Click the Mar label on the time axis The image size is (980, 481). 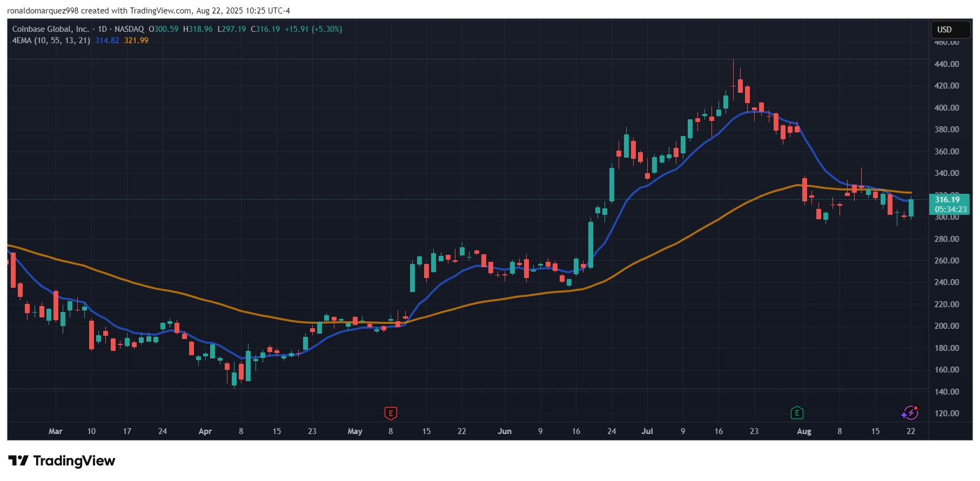[56, 431]
